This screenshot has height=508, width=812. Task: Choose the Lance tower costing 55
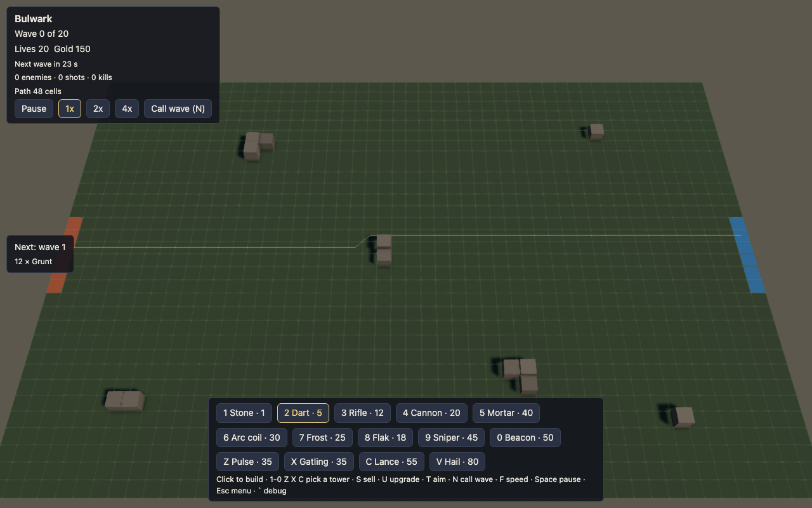pos(391,462)
